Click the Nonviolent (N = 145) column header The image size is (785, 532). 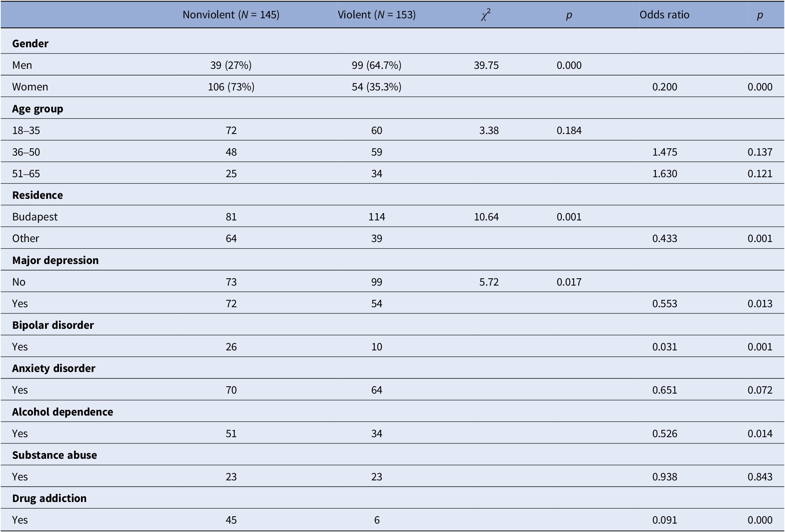coord(231,15)
